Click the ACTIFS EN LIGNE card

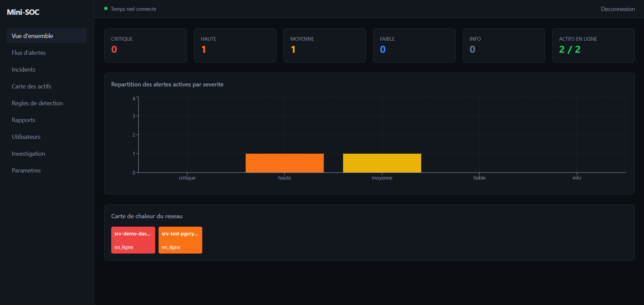click(x=593, y=45)
